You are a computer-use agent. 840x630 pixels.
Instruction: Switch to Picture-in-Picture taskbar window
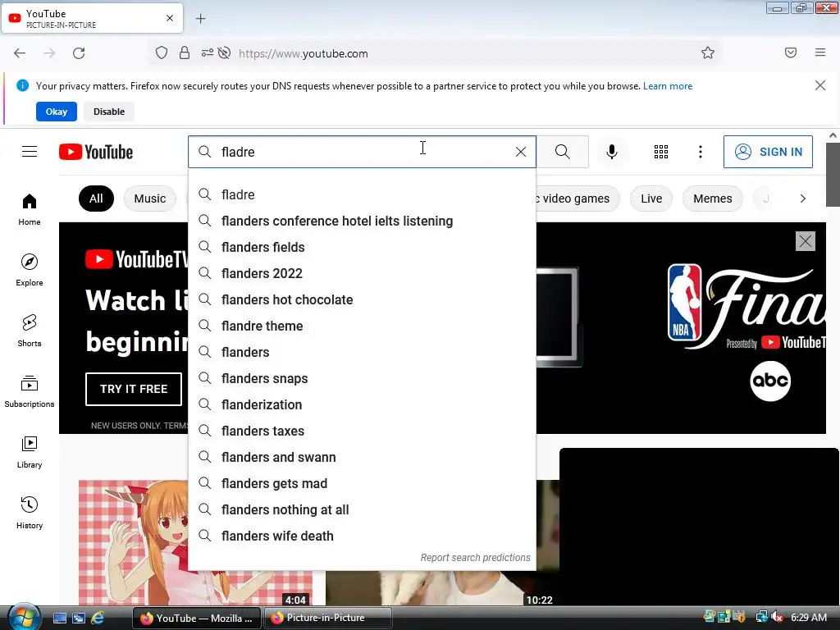pos(328,618)
